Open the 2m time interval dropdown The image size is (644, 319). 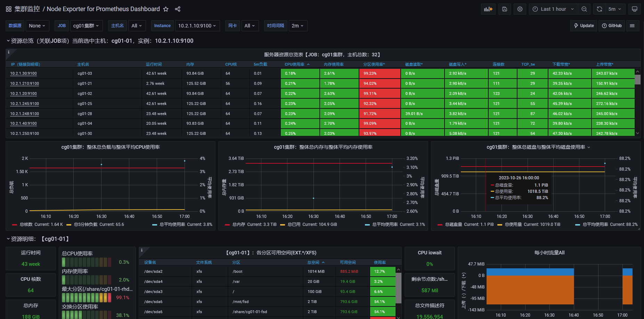point(298,26)
